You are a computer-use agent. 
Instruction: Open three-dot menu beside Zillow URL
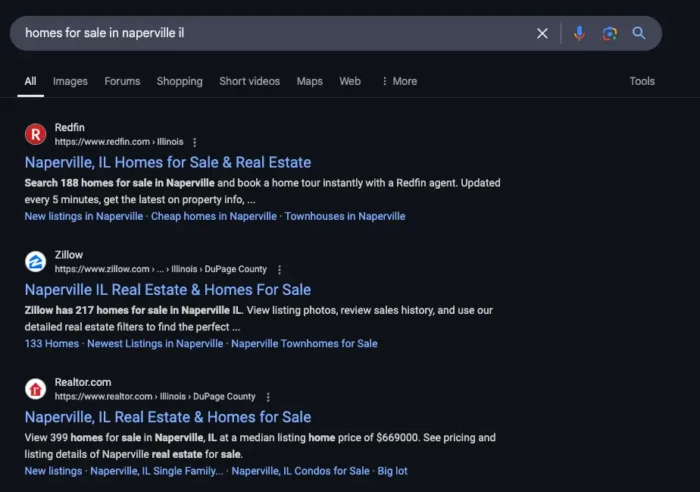pos(279,270)
